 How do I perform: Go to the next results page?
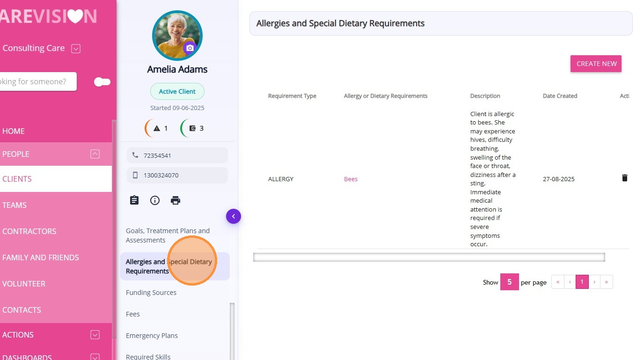tap(594, 282)
